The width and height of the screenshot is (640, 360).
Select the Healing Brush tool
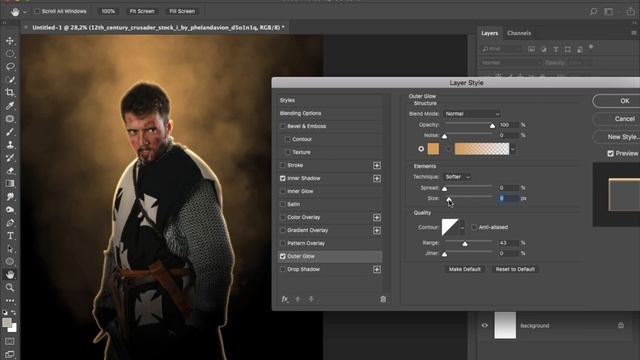10,119
